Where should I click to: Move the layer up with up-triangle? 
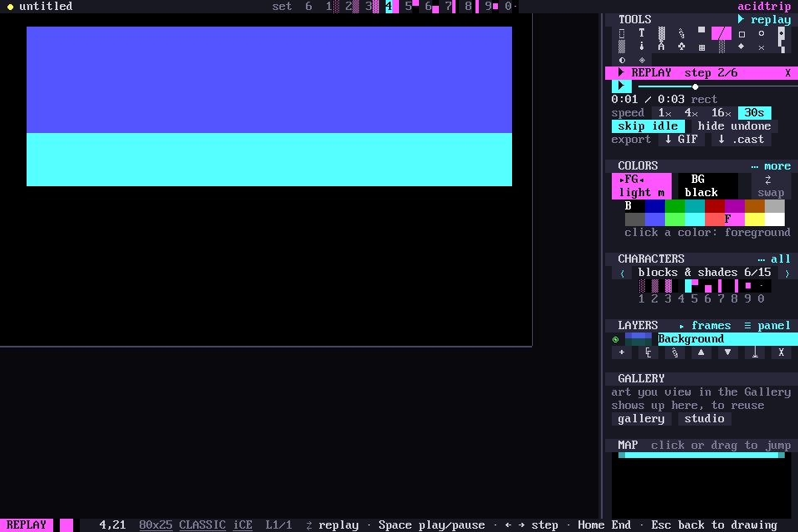coord(702,352)
